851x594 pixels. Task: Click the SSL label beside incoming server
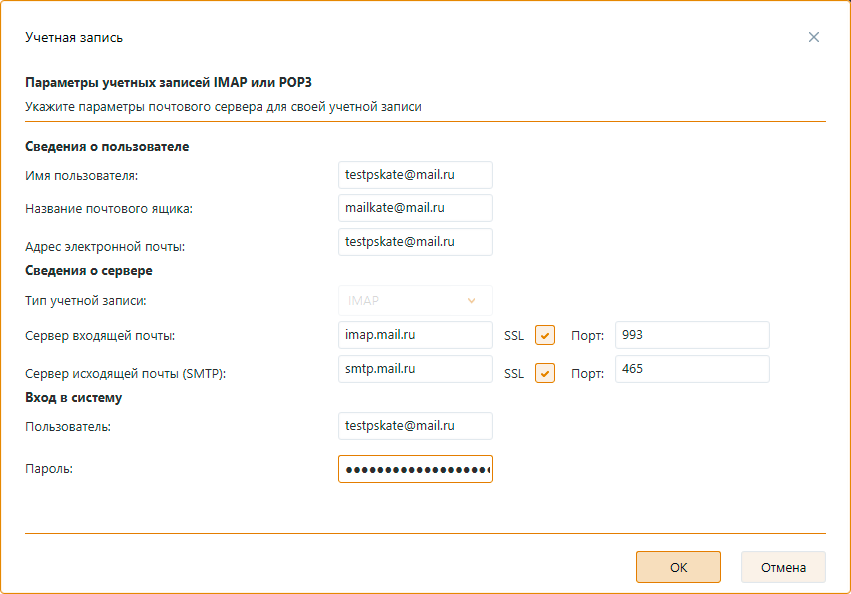click(x=514, y=336)
